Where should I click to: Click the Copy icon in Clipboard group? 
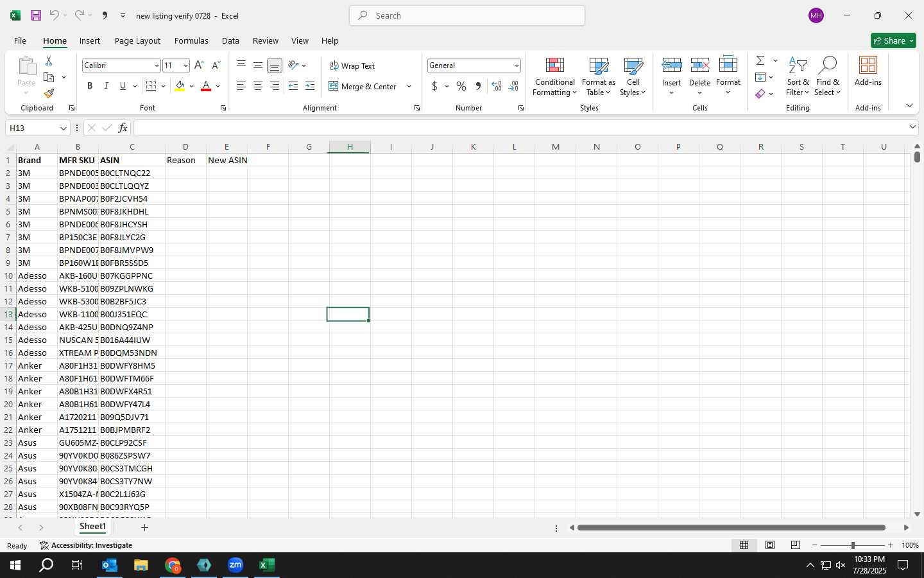point(49,77)
